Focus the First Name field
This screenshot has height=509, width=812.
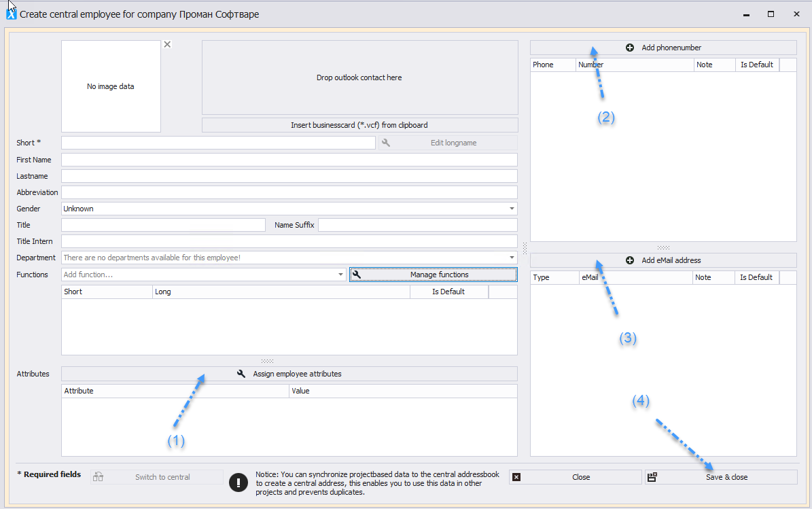pos(289,160)
